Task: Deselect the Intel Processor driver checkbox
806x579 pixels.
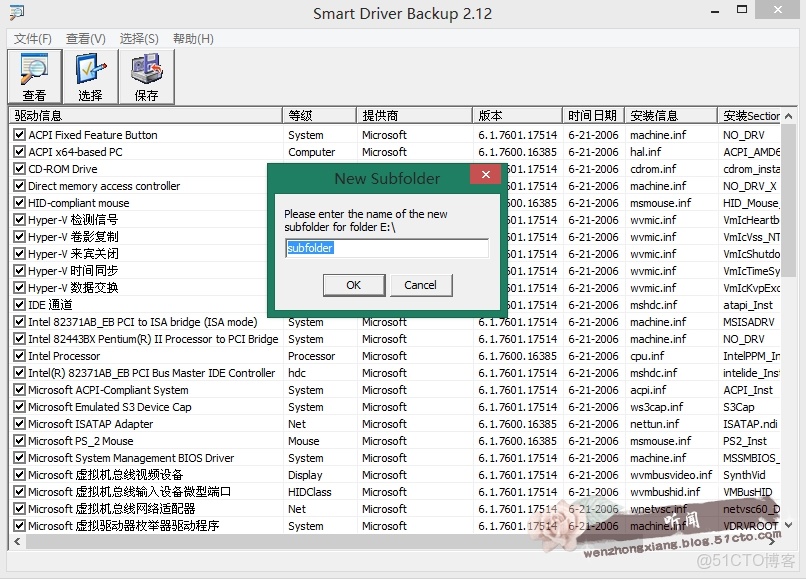Action: [x=20, y=355]
